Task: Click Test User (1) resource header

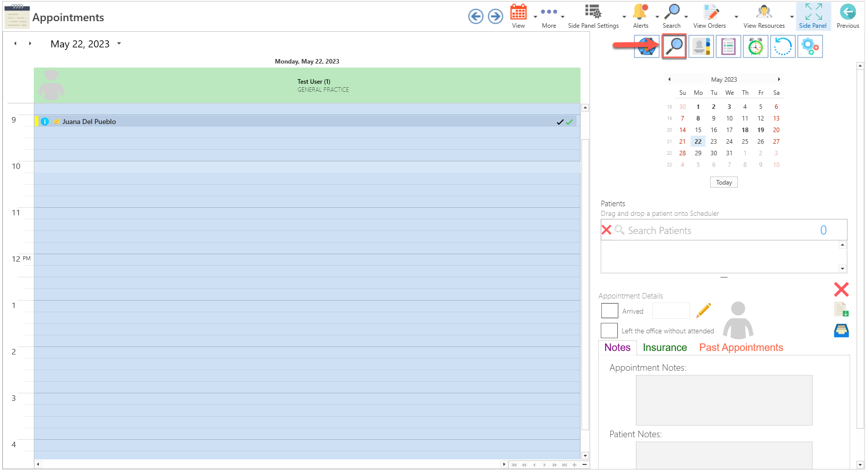Action: 307,85
